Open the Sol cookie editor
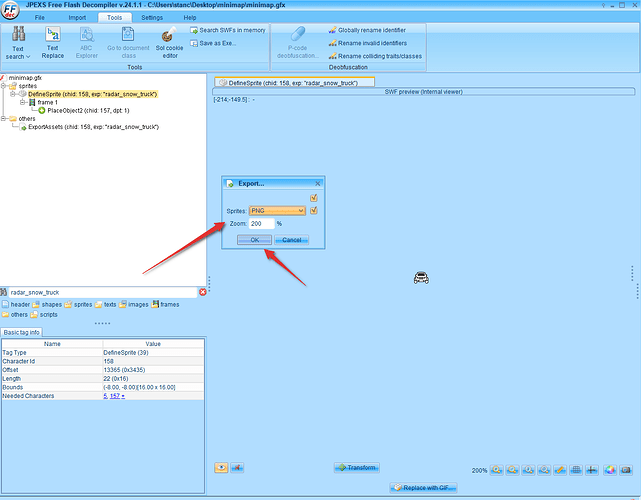This screenshot has width=641, height=500. pyautogui.click(x=167, y=42)
